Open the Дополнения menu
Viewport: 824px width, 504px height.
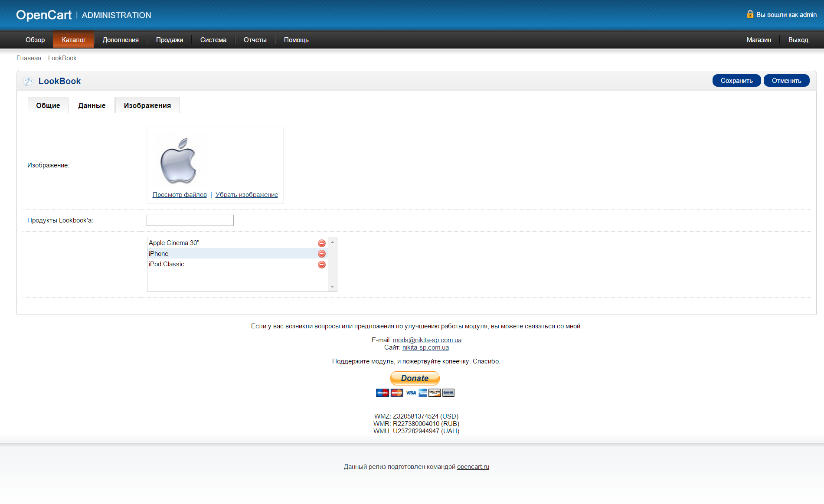click(121, 40)
